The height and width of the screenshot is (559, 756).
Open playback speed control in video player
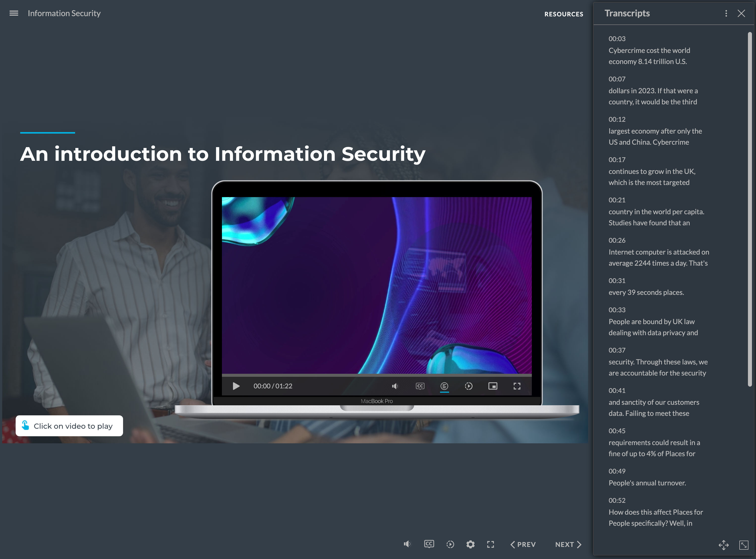(x=469, y=386)
